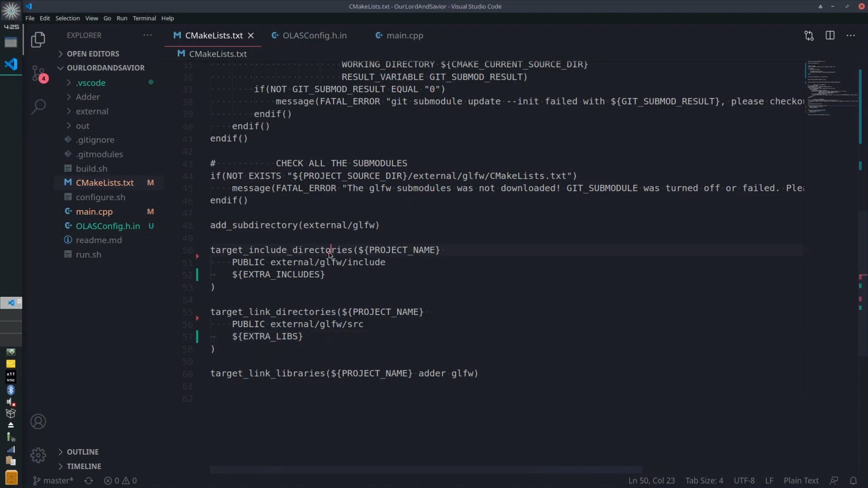Open notifications bell in status bar
The height and width of the screenshot is (488, 868).
tap(853, 481)
